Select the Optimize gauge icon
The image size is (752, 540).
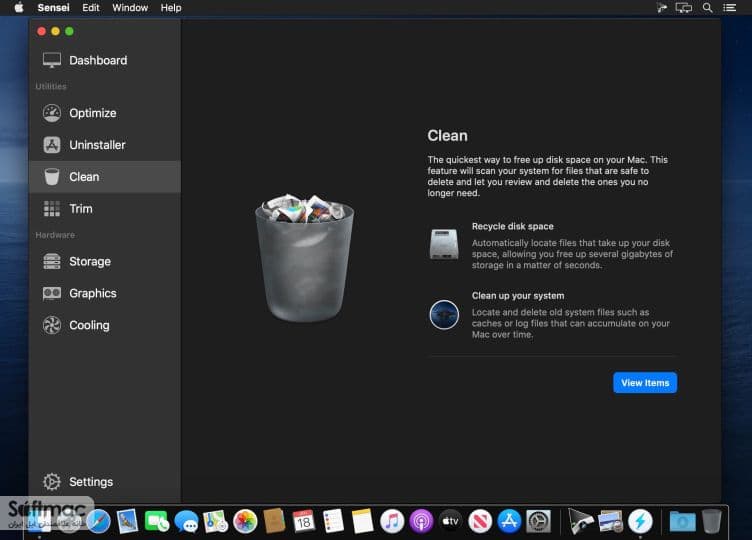pyautogui.click(x=52, y=113)
